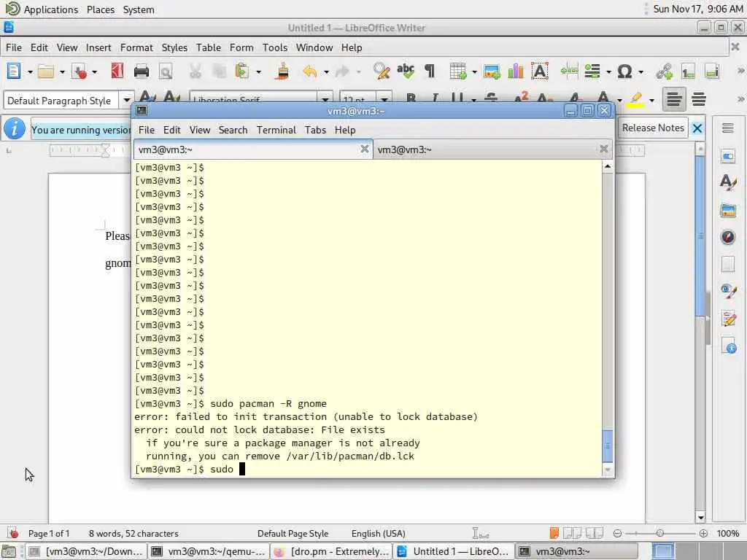Viewport: 747px width, 560px height.
Task: Open the sidebar Styles deck icon
Action: [728, 182]
